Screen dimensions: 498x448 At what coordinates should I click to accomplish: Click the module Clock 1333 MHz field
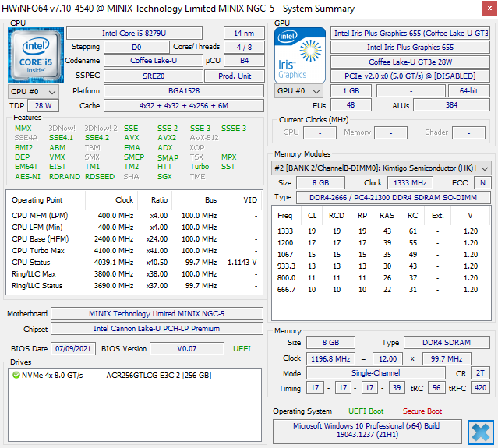410,182
